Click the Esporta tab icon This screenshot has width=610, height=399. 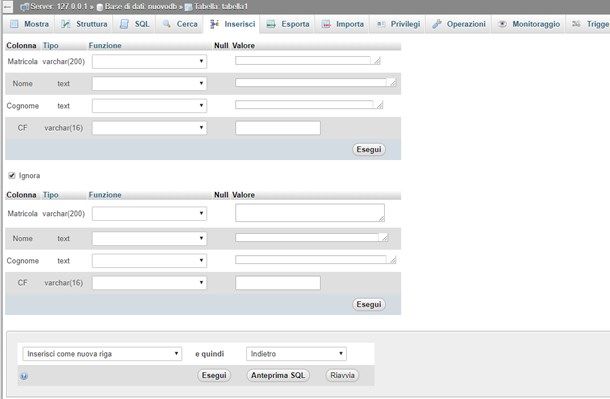click(x=271, y=24)
